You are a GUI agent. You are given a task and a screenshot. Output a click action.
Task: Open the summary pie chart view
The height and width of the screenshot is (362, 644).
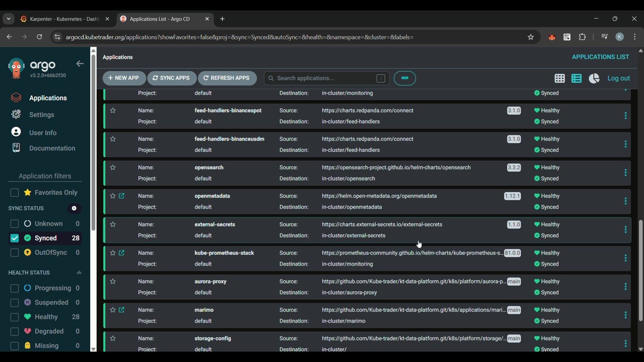594,78
